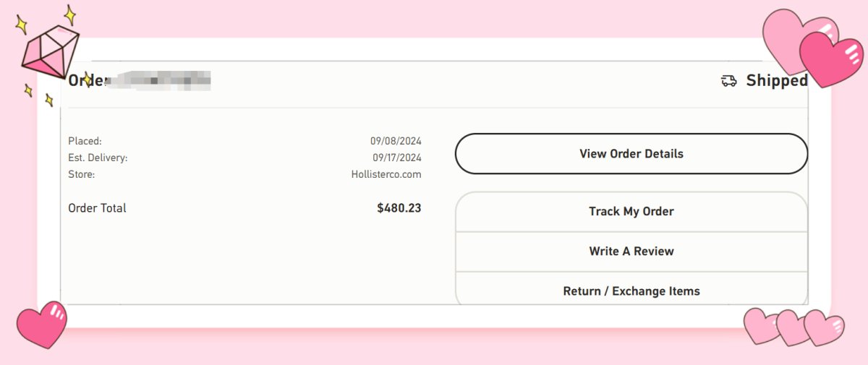Open View Order Details
868x365 pixels.
(631, 154)
